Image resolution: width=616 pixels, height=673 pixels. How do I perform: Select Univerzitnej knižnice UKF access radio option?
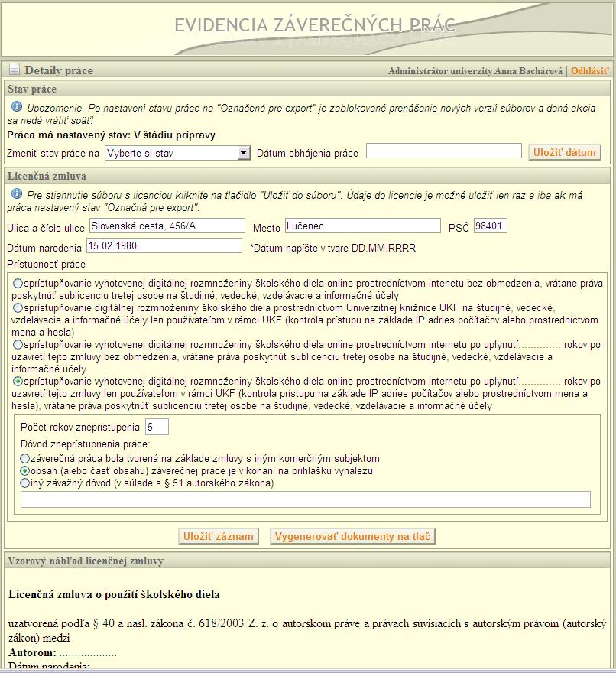click(x=18, y=307)
